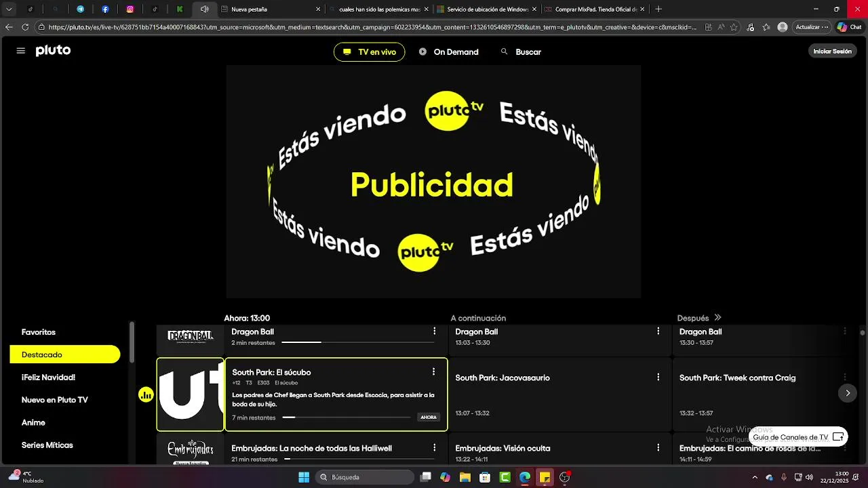This screenshot has height=488, width=868.
Task: Click the Pluto logo
Action: pyautogui.click(x=53, y=51)
